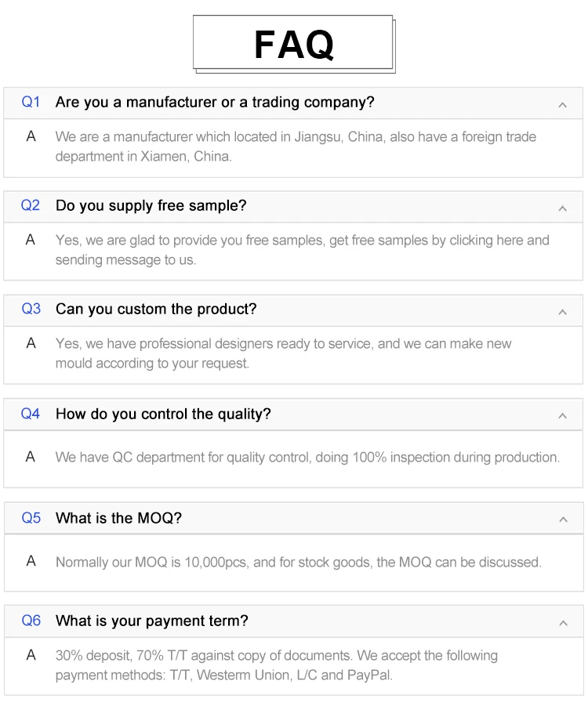Click the Q2 label icon
Viewport: 588px width, 706px height.
31,205
